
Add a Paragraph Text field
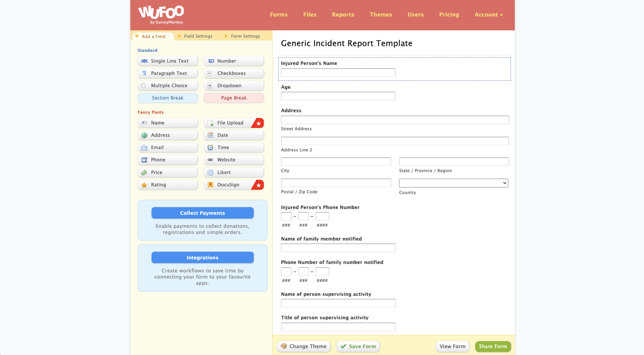[168, 73]
